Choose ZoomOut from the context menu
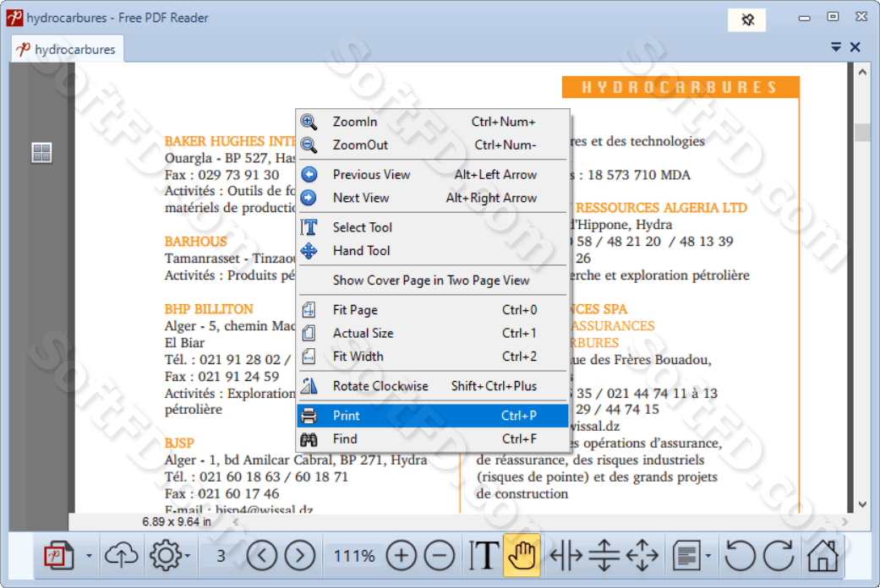The image size is (880, 588). pyautogui.click(x=433, y=145)
